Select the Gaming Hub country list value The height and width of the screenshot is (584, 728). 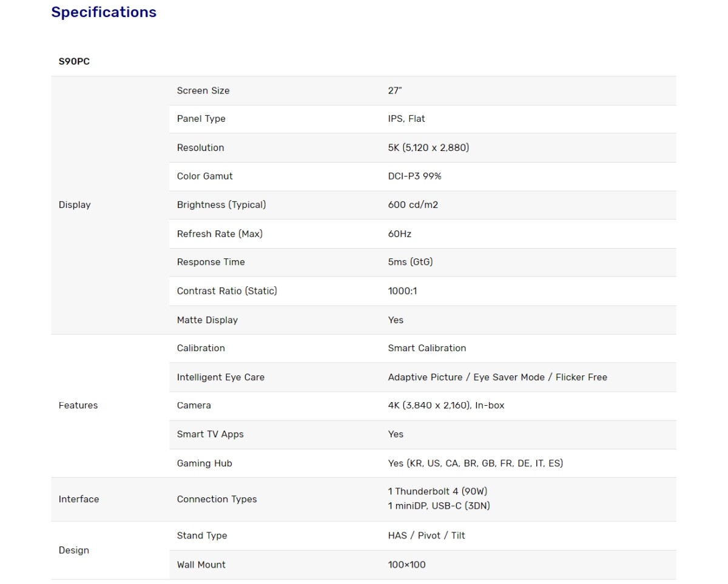tap(476, 463)
